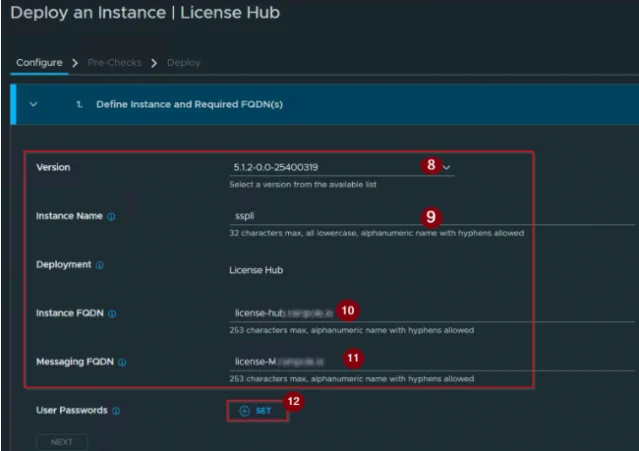639x451 pixels.
Task: Open the Version dropdown list
Action: (342, 167)
